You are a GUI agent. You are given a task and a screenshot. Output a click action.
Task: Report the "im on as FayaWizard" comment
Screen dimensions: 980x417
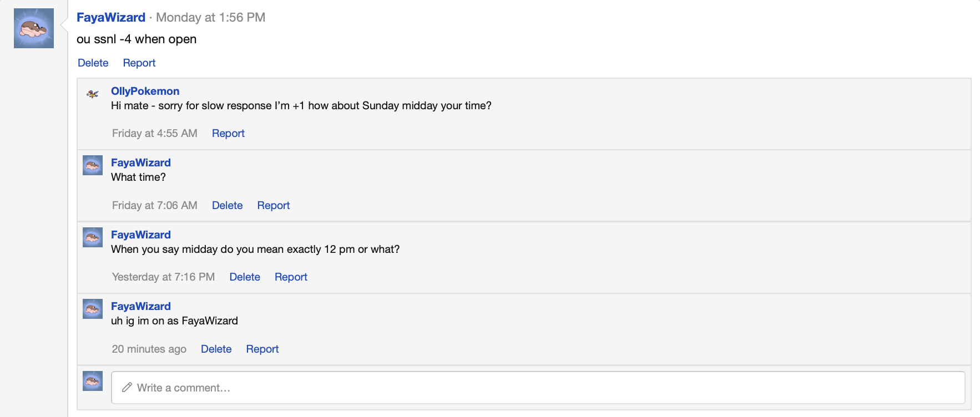click(262, 349)
